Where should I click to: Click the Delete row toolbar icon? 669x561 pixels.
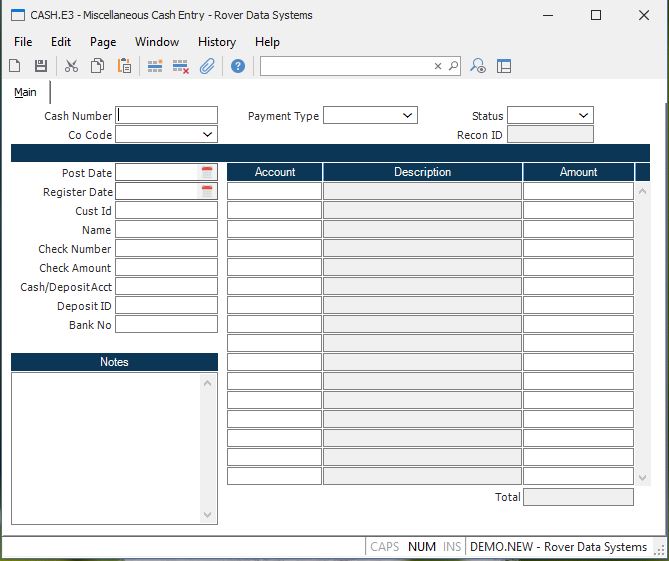pos(181,66)
